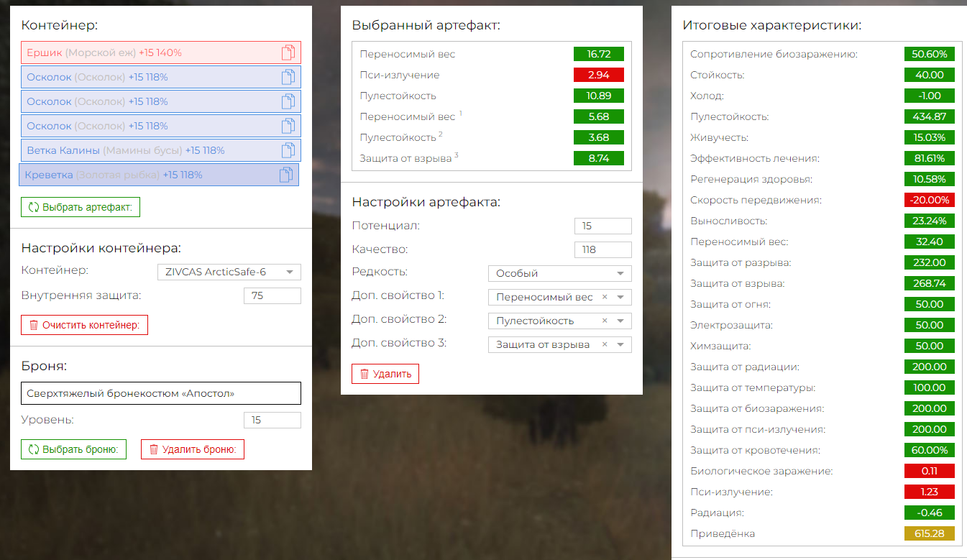Clear Доп. свойство 1 with its × icon
This screenshot has width=967, height=560.
point(605,297)
